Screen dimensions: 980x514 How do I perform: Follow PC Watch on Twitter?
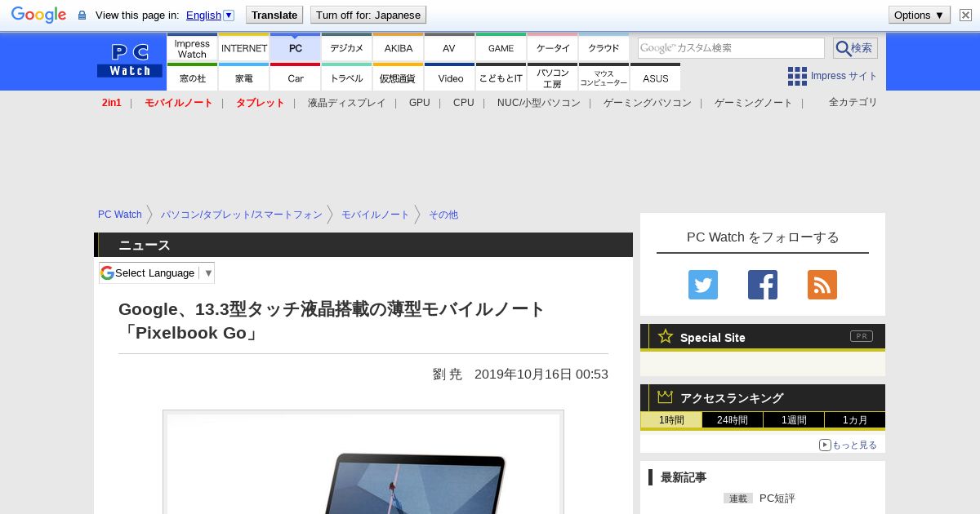pyautogui.click(x=703, y=285)
